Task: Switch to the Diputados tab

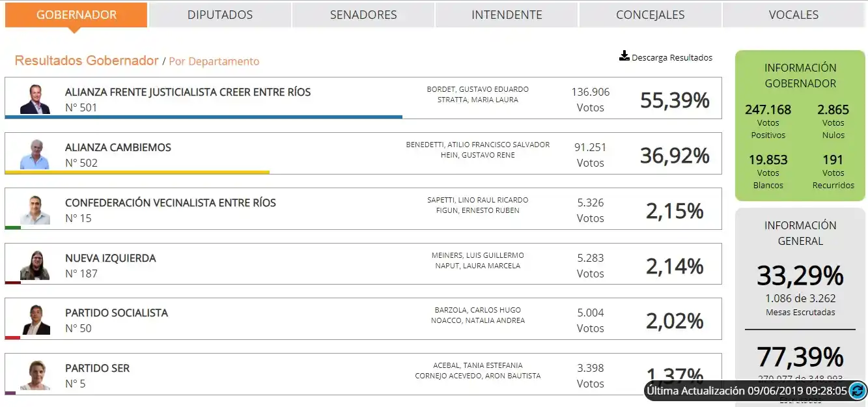Action: (220, 15)
